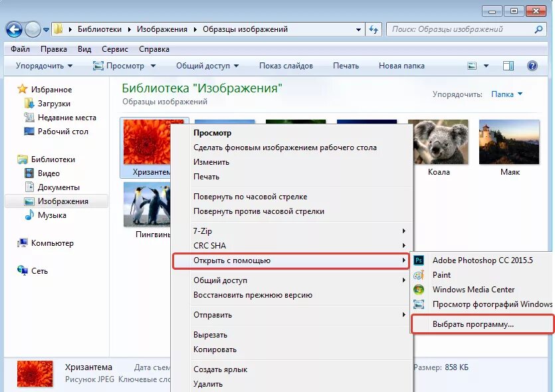This screenshot has width=555, height=392.
Task: Create a Новая папка
Action: click(x=401, y=66)
